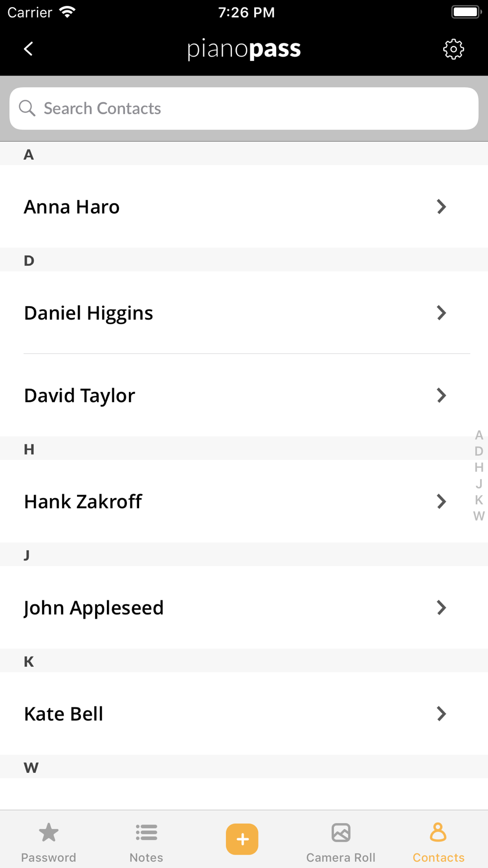This screenshot has width=488, height=868.
Task: Open Kate Bell's contact chevron
Action: (x=441, y=714)
